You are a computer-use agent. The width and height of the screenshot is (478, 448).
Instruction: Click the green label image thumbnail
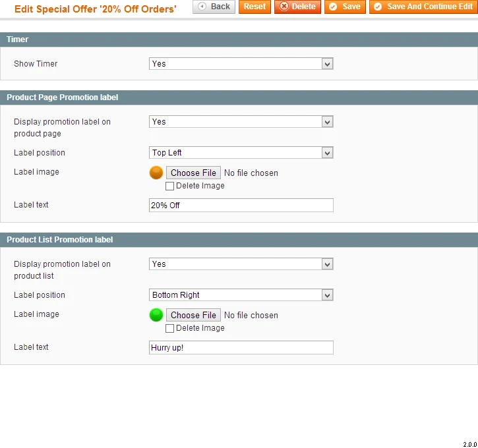click(x=156, y=315)
